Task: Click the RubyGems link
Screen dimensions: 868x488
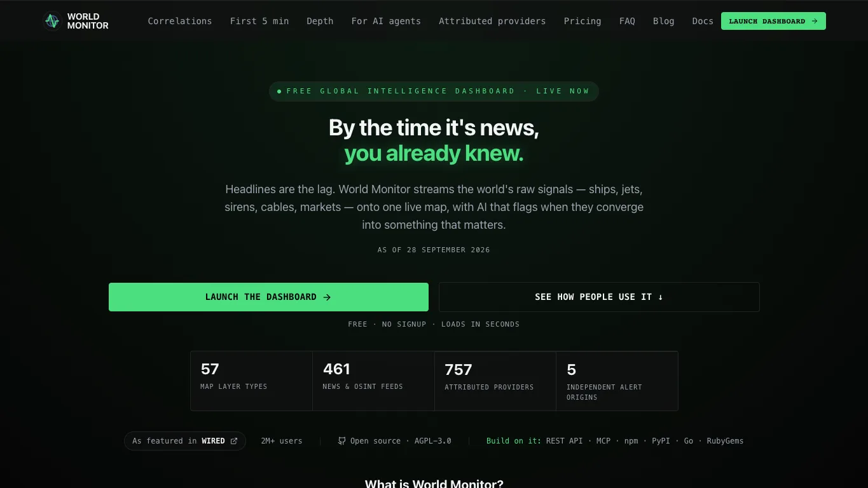Action: point(725,441)
